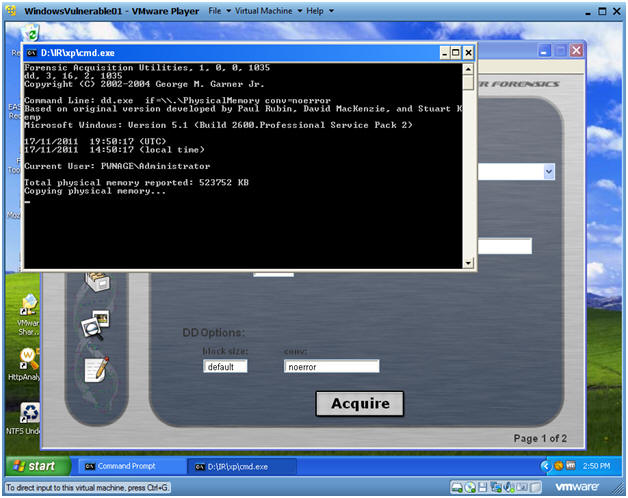
Task: Click the VMware network adapter status icon
Action: tap(496, 488)
